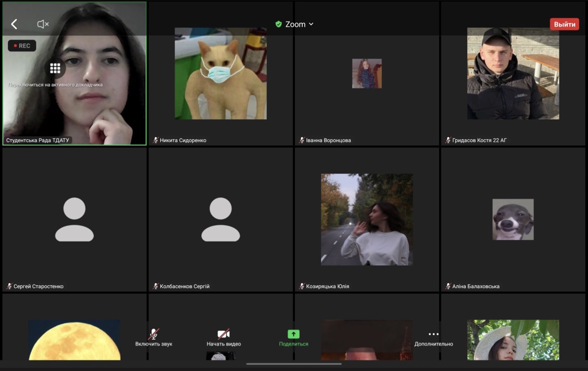This screenshot has height=371, width=588.
Task: Turn on camera with Начать видео
Action: tap(223, 338)
